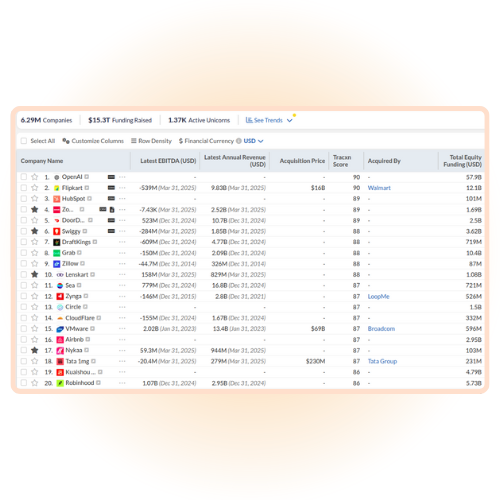
Task: Click the CloudFlare logo icon
Action: [60, 318]
